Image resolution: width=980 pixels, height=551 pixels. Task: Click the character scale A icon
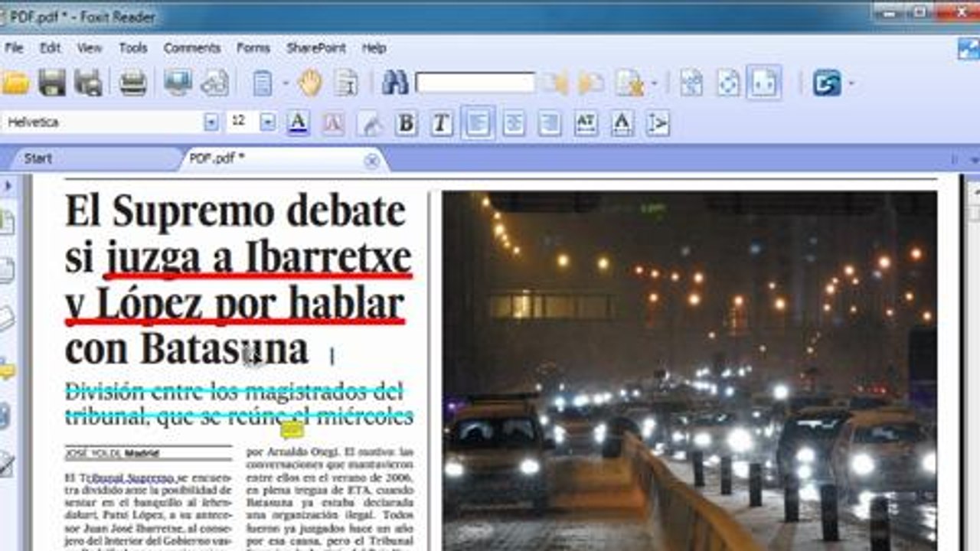tap(622, 122)
